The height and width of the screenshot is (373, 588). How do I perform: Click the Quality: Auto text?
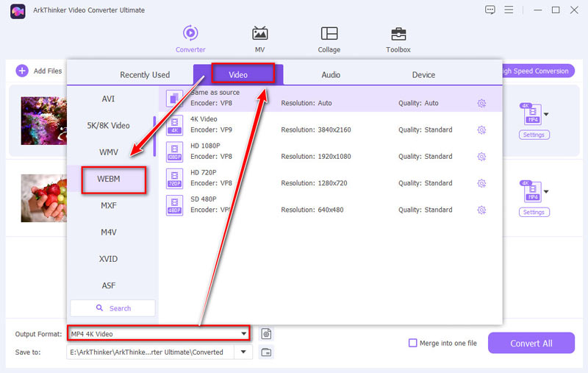click(418, 103)
